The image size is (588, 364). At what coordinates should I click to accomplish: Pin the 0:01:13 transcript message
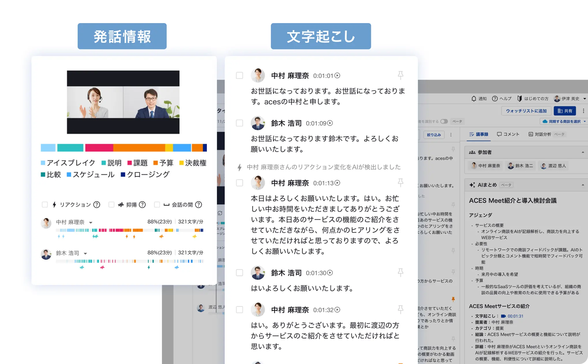(400, 182)
